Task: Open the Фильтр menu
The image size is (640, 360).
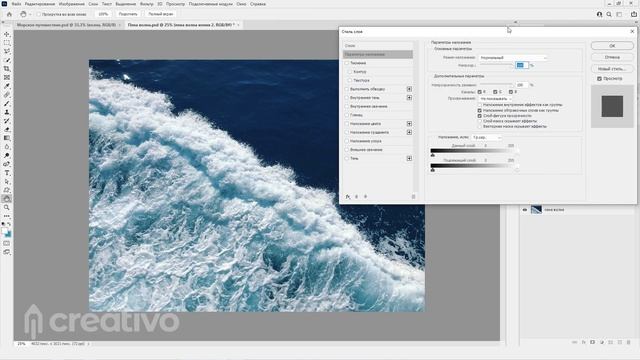Action: pos(147,4)
